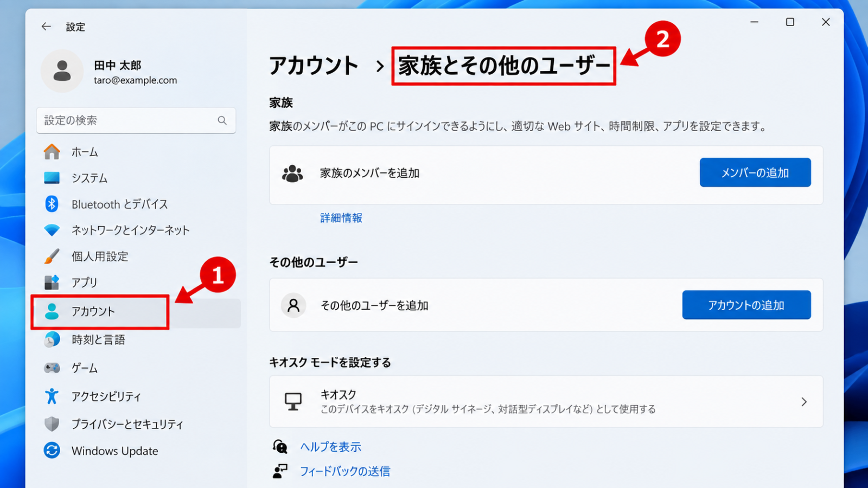The image size is (868, 488).
Task: Click the person icon beside その他のユーザーを追加
Action: click(x=293, y=305)
